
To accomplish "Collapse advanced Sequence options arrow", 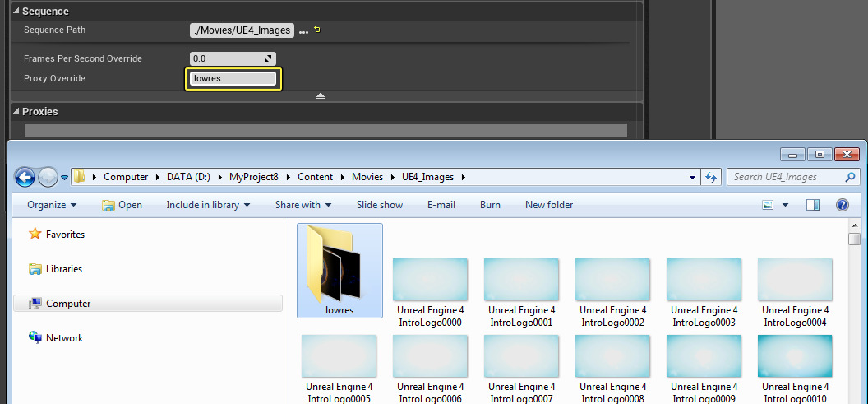I will point(321,95).
